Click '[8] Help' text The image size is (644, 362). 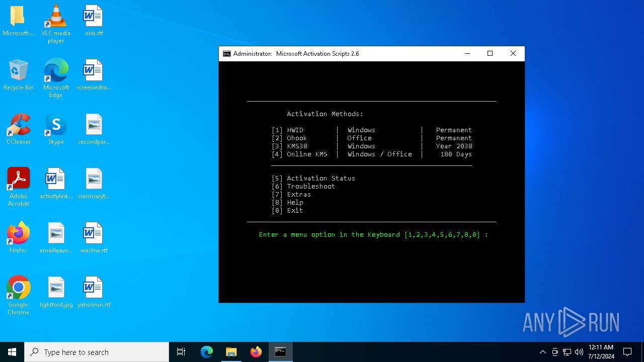[287, 203]
